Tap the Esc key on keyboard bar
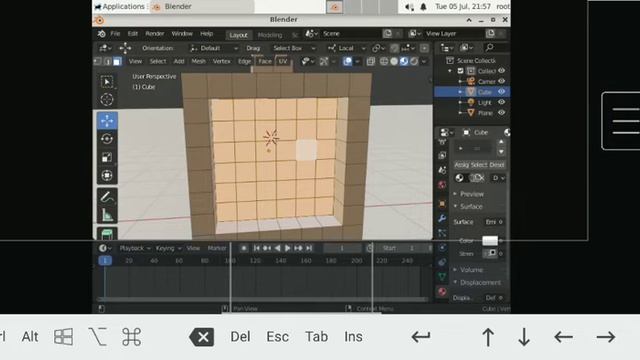Screen dimensions: 640x360 278,337
